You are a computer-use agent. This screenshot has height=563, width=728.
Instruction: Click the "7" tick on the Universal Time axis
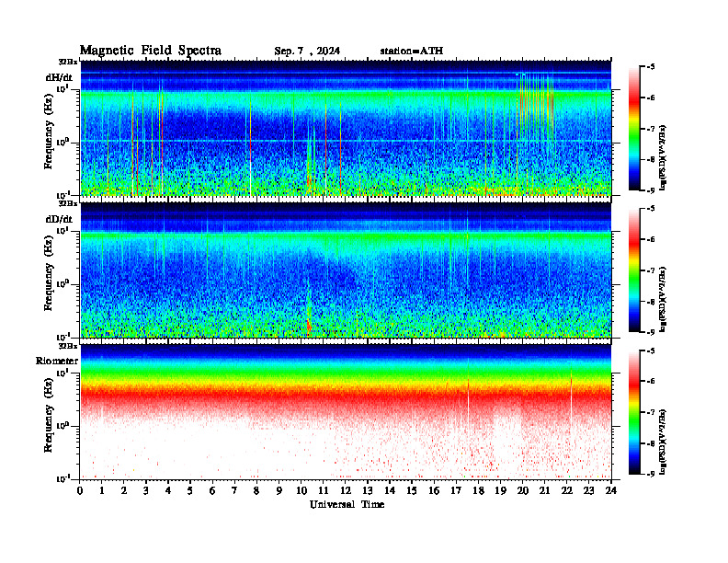pos(234,491)
